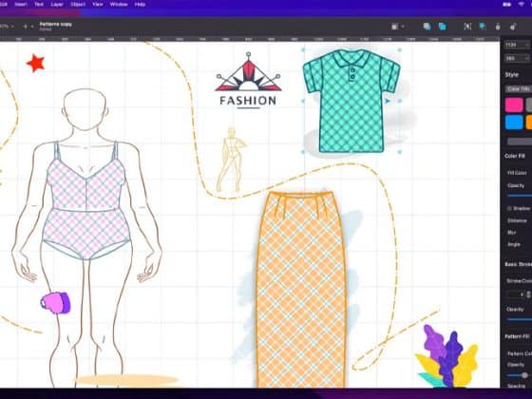Click the Fill Color label
This screenshot has height=399, width=532.
coord(517,173)
